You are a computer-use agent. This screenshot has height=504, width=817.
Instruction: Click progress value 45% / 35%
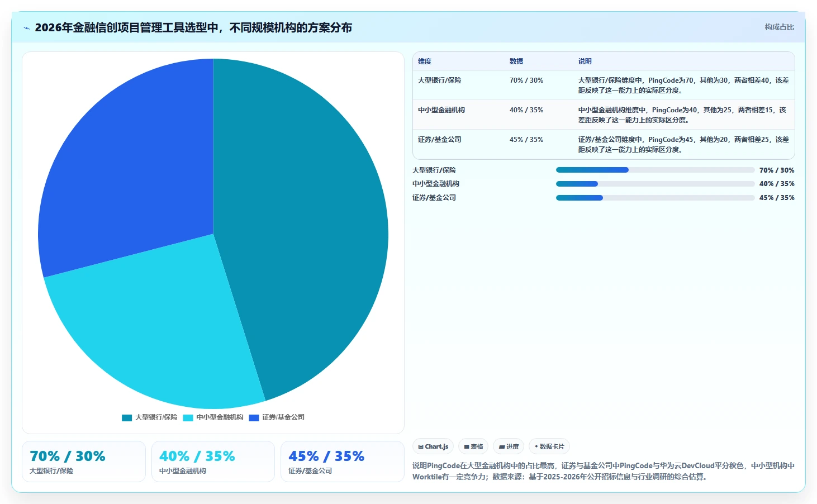[x=777, y=198]
